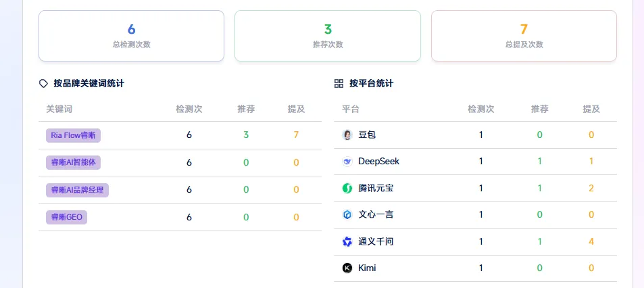Click the 睿斯AI品牌经理 keyword tag
The image size is (644, 288).
(x=77, y=190)
